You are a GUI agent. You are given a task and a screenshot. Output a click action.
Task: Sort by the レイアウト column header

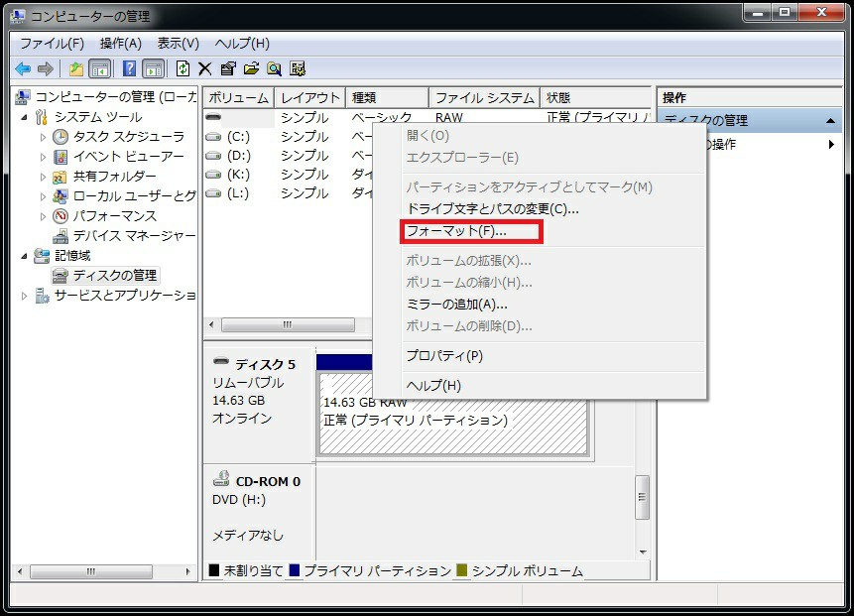[x=309, y=98]
